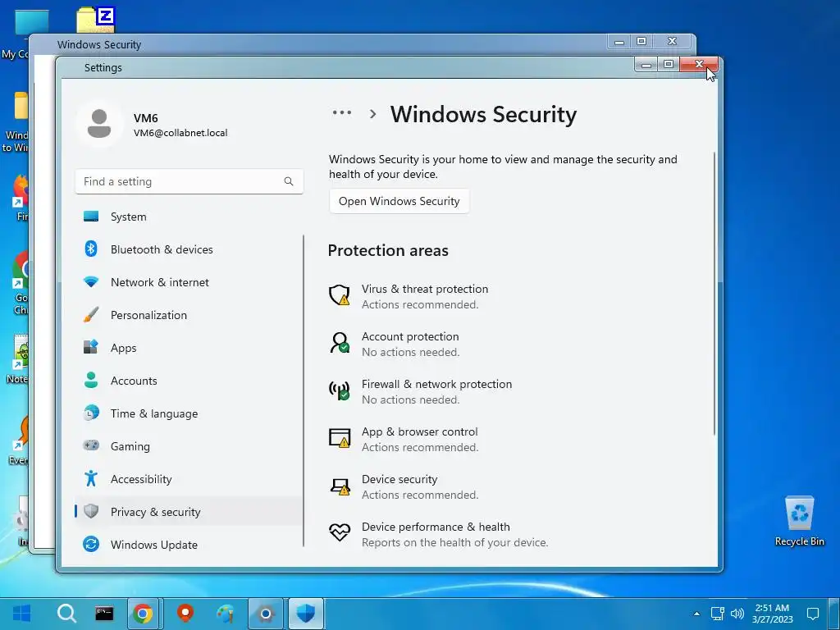Click the magnifier icon in Find a setting
Screen dimensions: 840x630
coord(289,181)
